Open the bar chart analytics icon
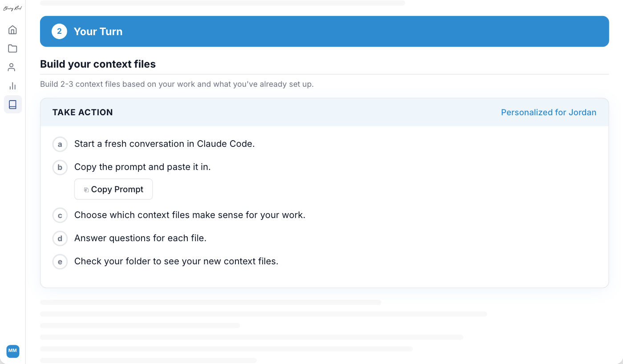The image size is (623, 364). [12, 86]
